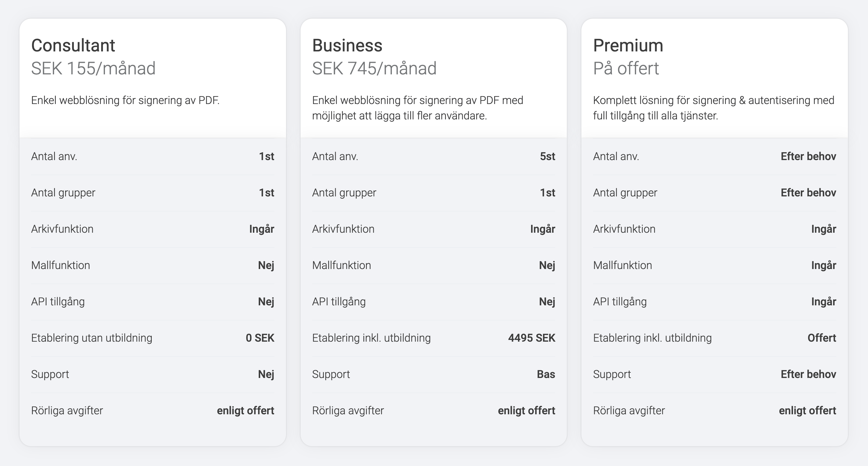Click Business Support value Bas
The height and width of the screenshot is (466, 868).
click(546, 374)
